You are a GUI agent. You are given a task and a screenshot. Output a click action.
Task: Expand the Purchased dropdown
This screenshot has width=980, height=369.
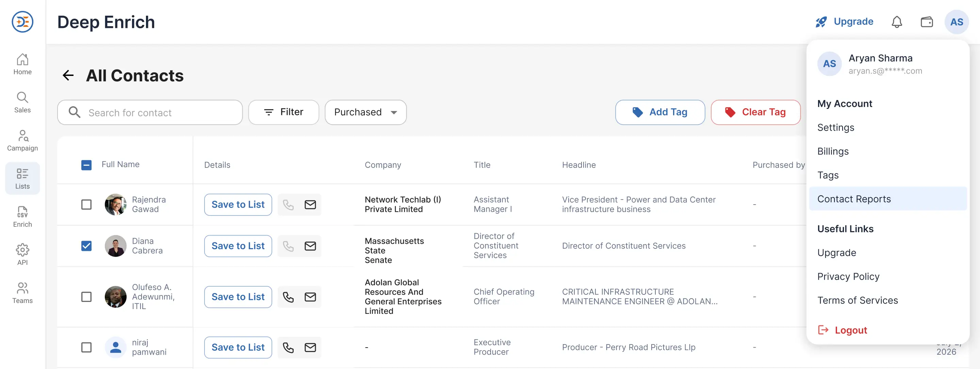pos(365,112)
